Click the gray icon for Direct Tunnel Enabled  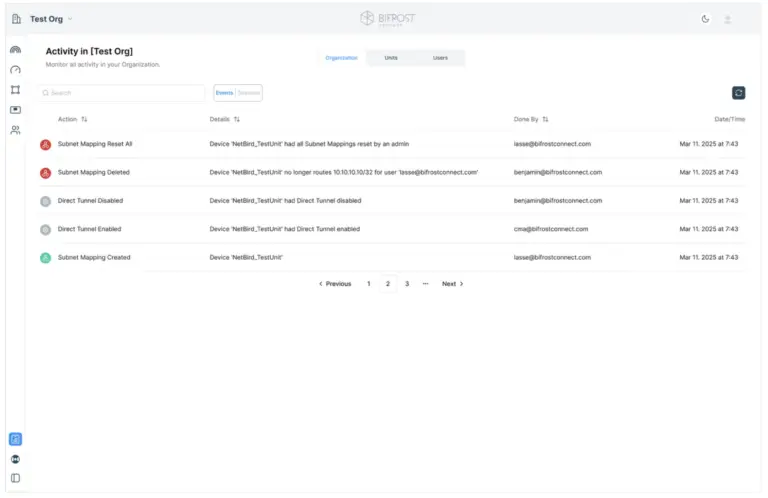[x=46, y=230]
